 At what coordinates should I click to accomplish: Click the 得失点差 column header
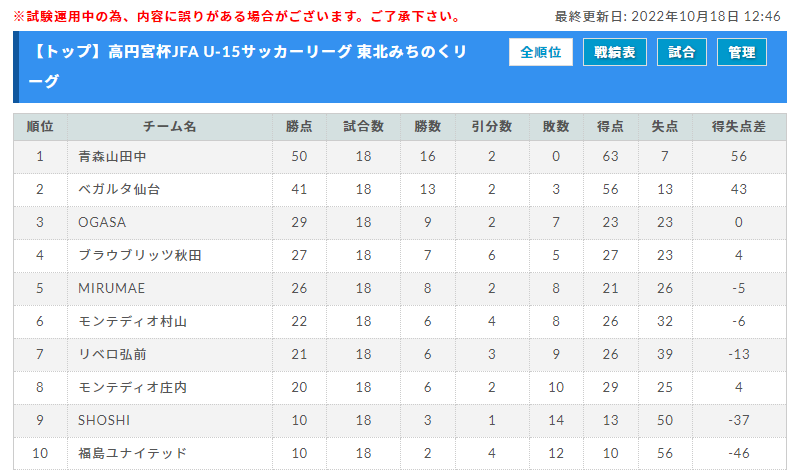pyautogui.click(x=739, y=127)
